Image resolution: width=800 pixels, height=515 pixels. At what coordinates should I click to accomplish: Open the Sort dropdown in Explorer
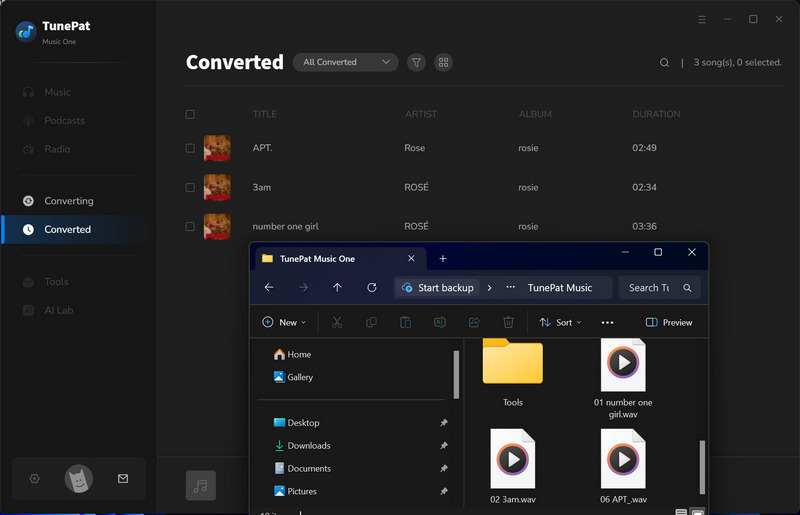(560, 322)
